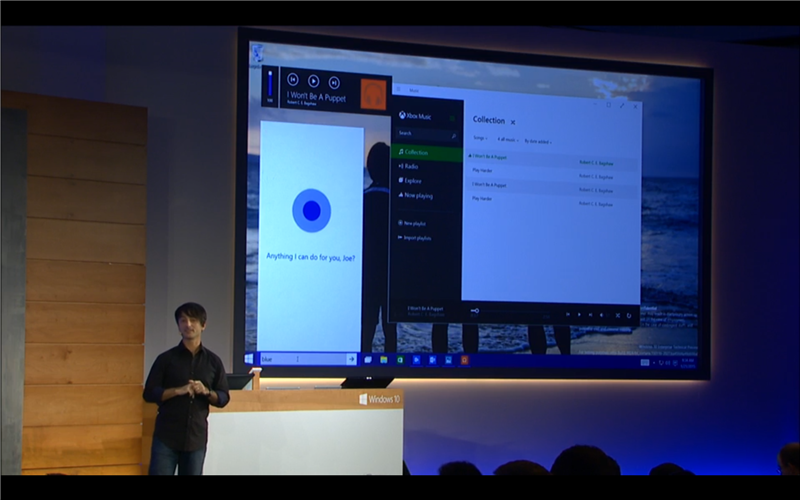The height and width of the screenshot is (500, 800).
Task: Select the last 'Play Harder' song row
Action: (552, 201)
